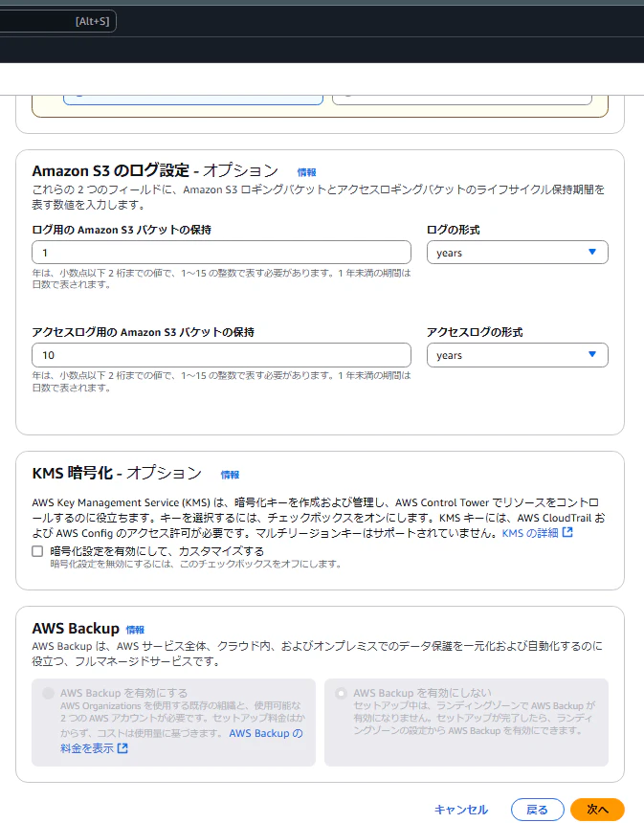Click the 情報 link next to KMS 暗号化
Screen dimensions: 644x823
[x=230, y=475]
